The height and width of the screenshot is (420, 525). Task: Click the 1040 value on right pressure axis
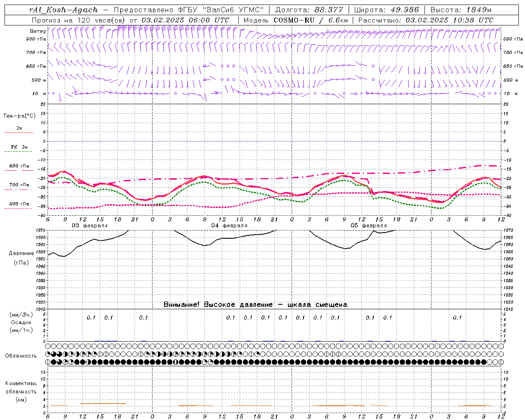(508, 273)
